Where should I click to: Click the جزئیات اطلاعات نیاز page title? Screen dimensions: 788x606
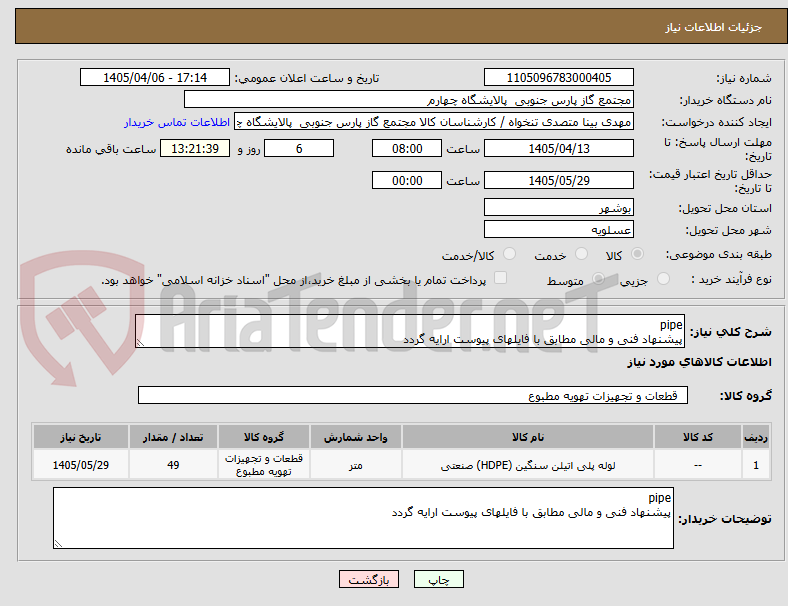714,27
